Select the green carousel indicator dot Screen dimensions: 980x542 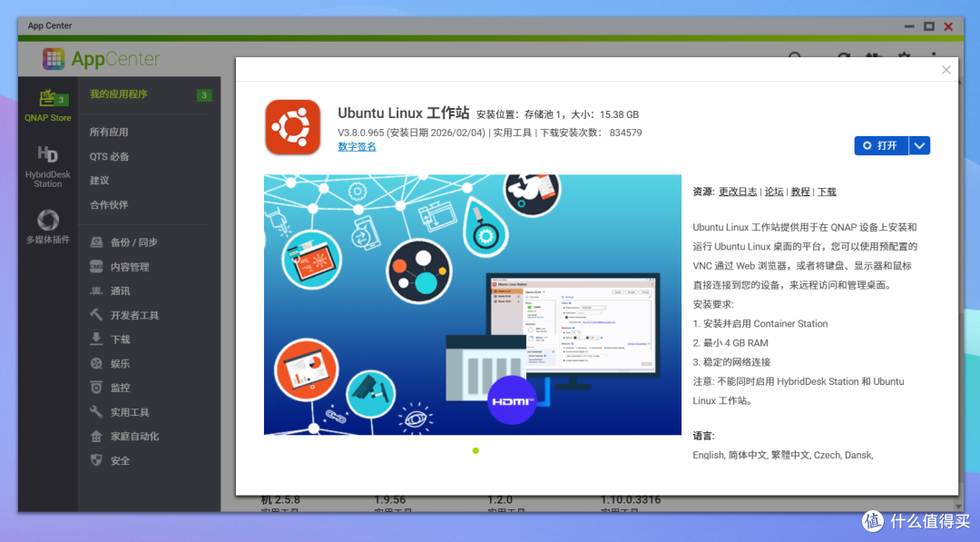[x=475, y=450]
